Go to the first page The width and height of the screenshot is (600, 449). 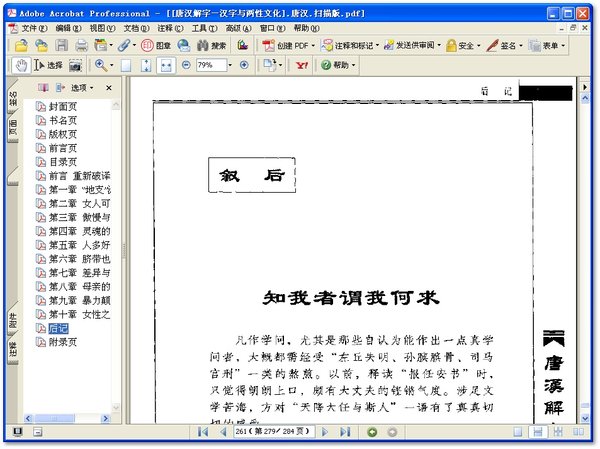(203, 432)
